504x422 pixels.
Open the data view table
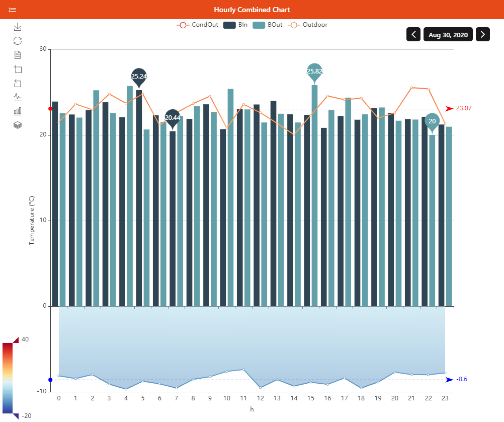click(x=18, y=55)
